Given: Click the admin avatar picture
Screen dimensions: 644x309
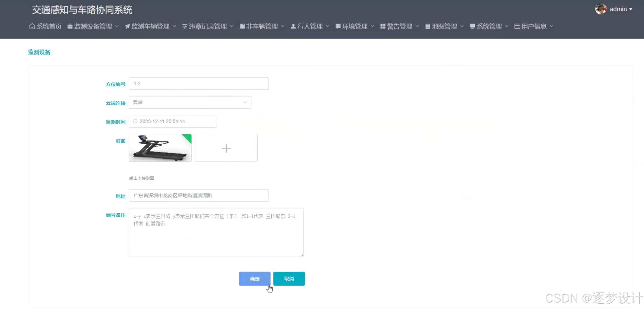Looking at the screenshot, I should 601,9.
